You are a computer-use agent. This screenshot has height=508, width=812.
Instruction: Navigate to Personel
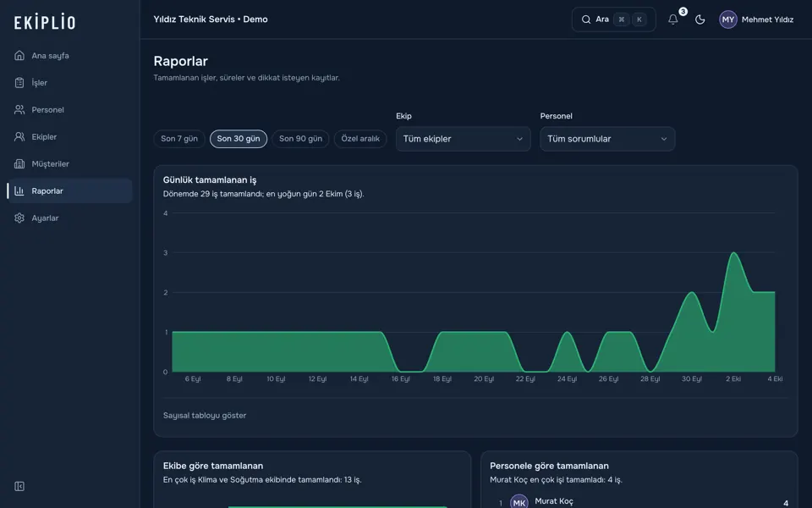pyautogui.click(x=69, y=109)
